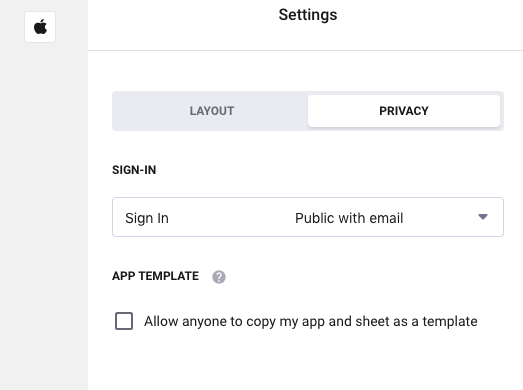Click the dropdown caret in Sign In field
This screenshot has height=390, width=523.
point(483,217)
